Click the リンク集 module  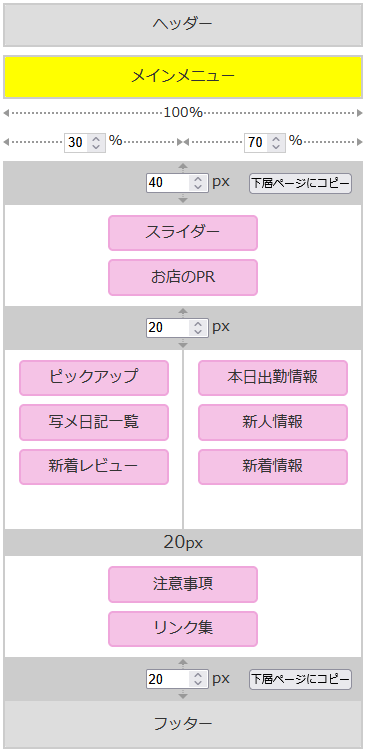tap(183, 629)
